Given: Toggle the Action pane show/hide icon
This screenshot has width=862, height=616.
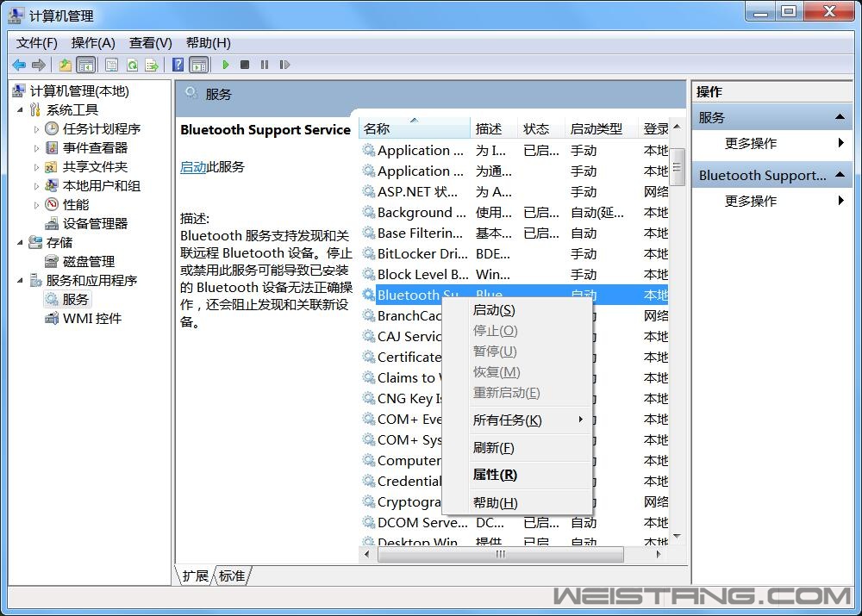Looking at the screenshot, I should click(x=199, y=65).
